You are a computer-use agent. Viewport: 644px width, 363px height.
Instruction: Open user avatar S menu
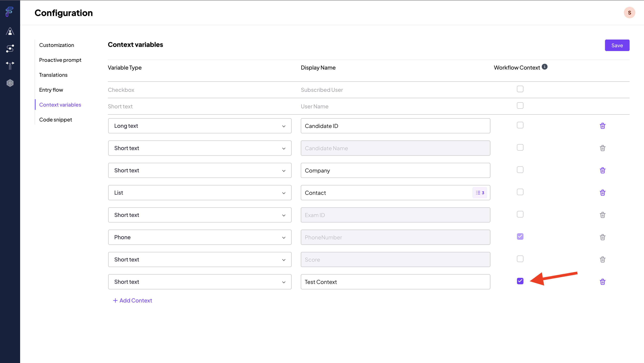pyautogui.click(x=629, y=13)
